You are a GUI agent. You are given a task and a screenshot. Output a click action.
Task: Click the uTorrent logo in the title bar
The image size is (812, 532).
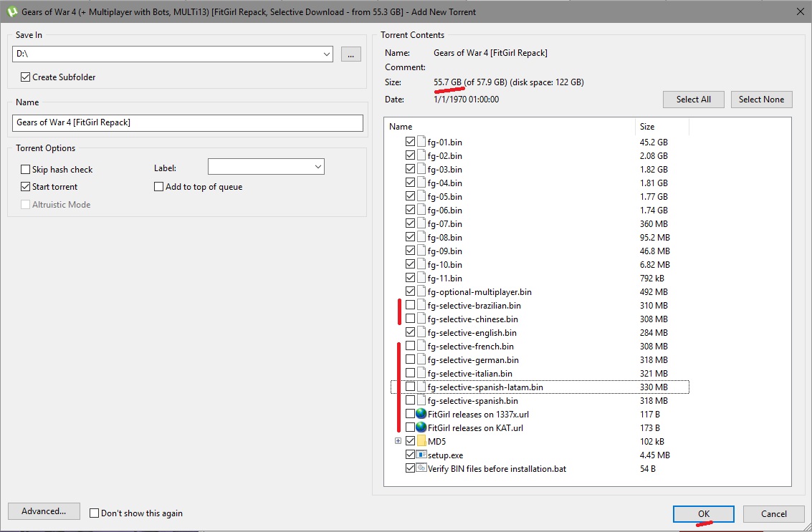11,11
